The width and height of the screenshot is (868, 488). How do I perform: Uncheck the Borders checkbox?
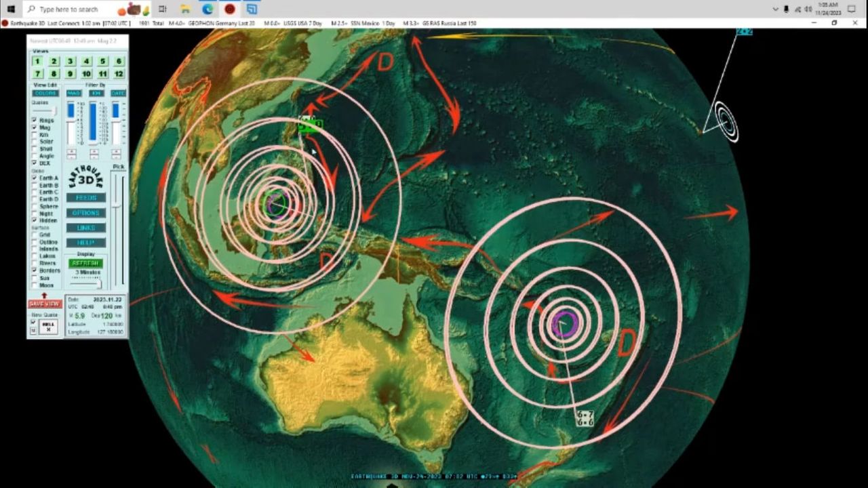[35, 270]
